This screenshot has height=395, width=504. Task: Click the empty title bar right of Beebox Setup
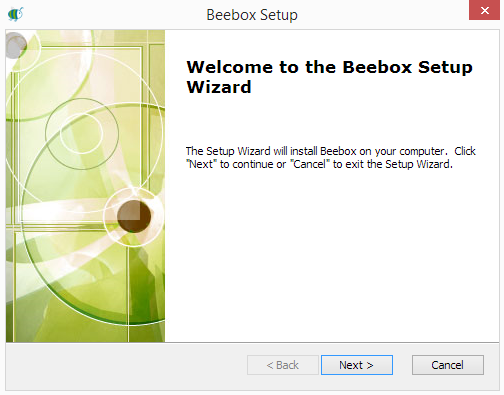tap(383, 15)
